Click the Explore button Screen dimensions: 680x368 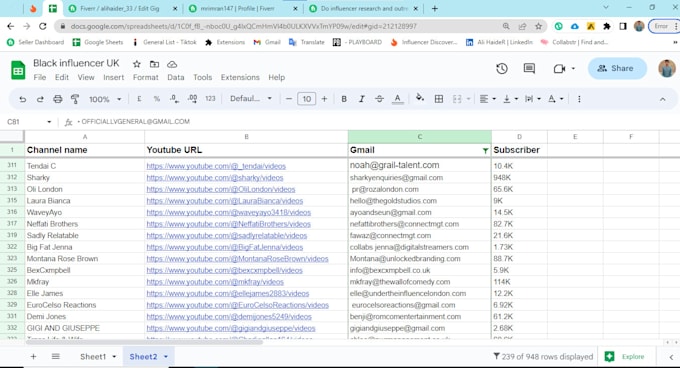click(624, 357)
